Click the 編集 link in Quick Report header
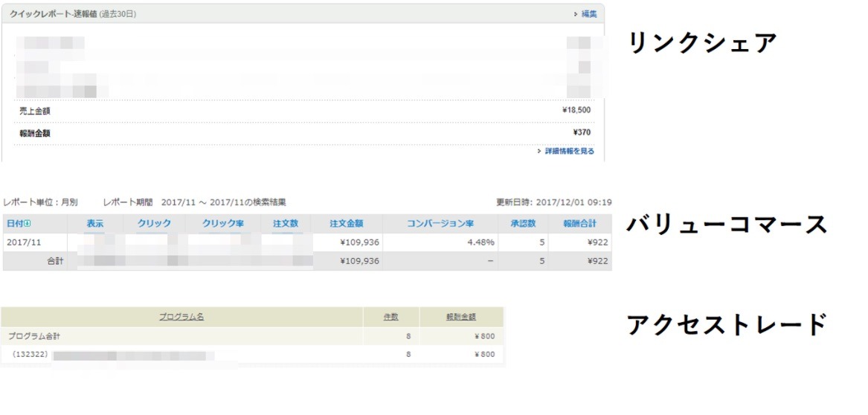This screenshot has width=868, height=415. (588, 14)
